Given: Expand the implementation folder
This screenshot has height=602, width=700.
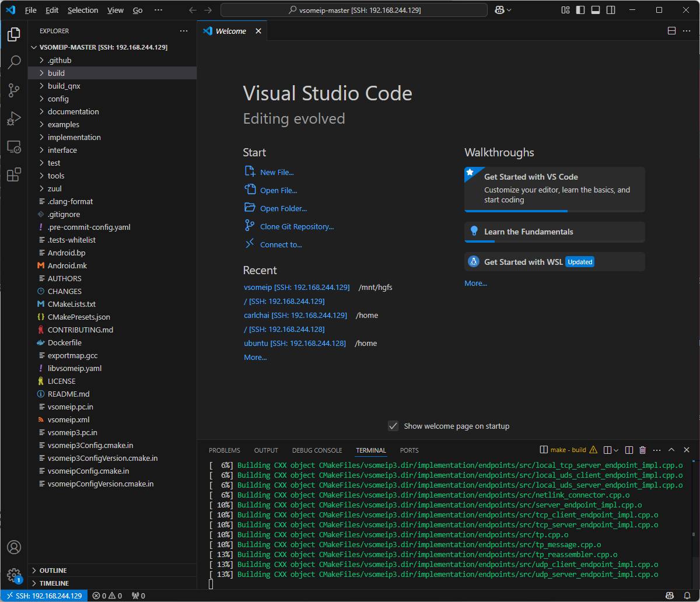Looking at the screenshot, I should click(x=112, y=137).
